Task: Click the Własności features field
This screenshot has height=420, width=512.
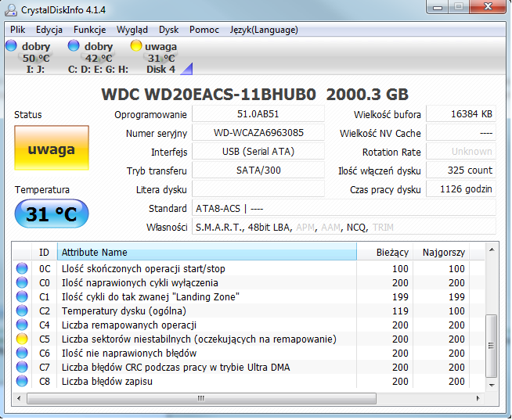Action: pos(344,227)
